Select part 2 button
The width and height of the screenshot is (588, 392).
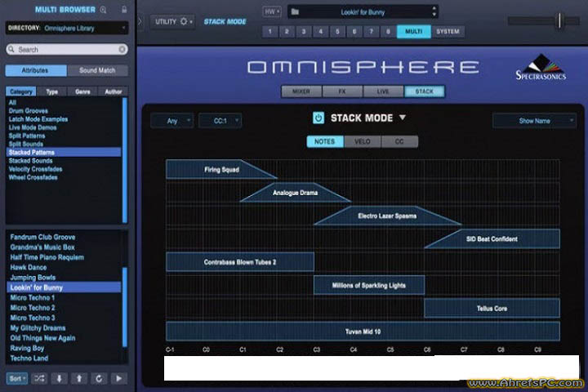[287, 32]
